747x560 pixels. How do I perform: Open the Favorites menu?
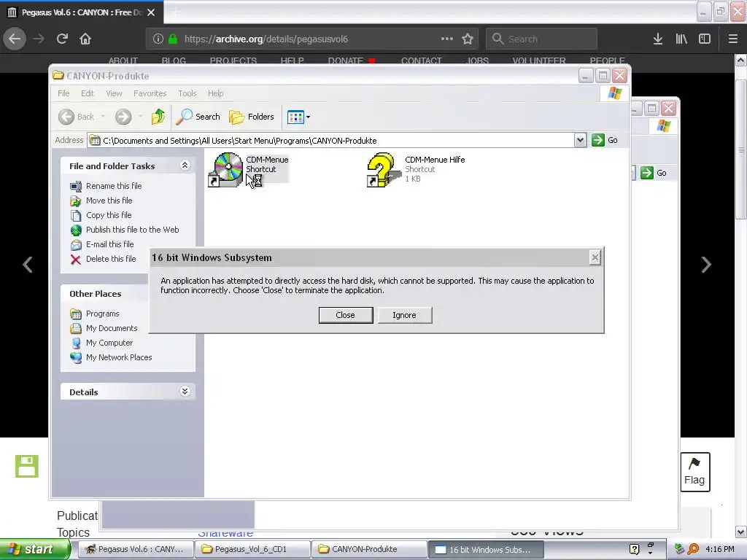(150, 93)
